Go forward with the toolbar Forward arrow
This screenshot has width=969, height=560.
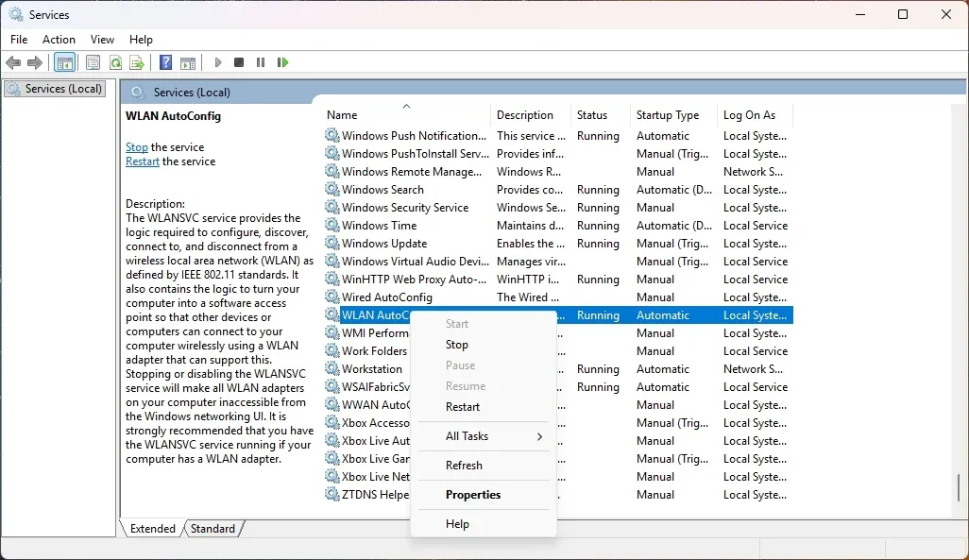35,62
